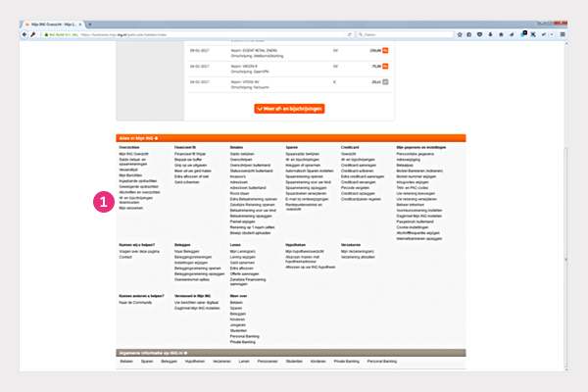Open Mijn ING Overzicht link under Overzichten
This screenshot has width=588, height=392.
click(134, 154)
